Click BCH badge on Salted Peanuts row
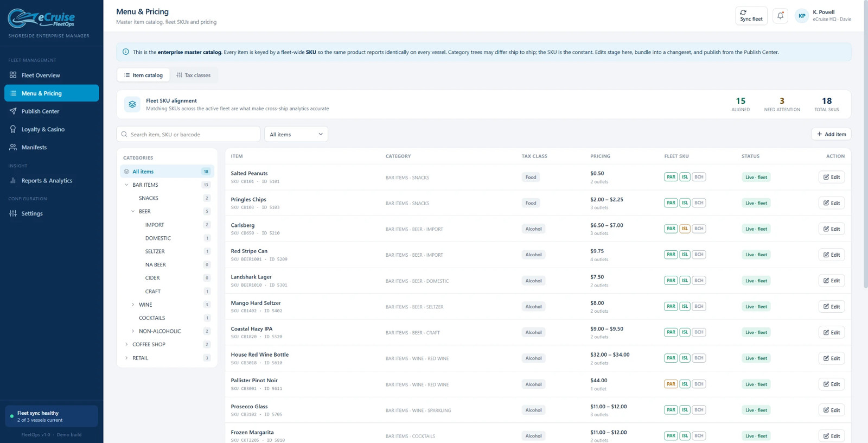 (x=699, y=177)
